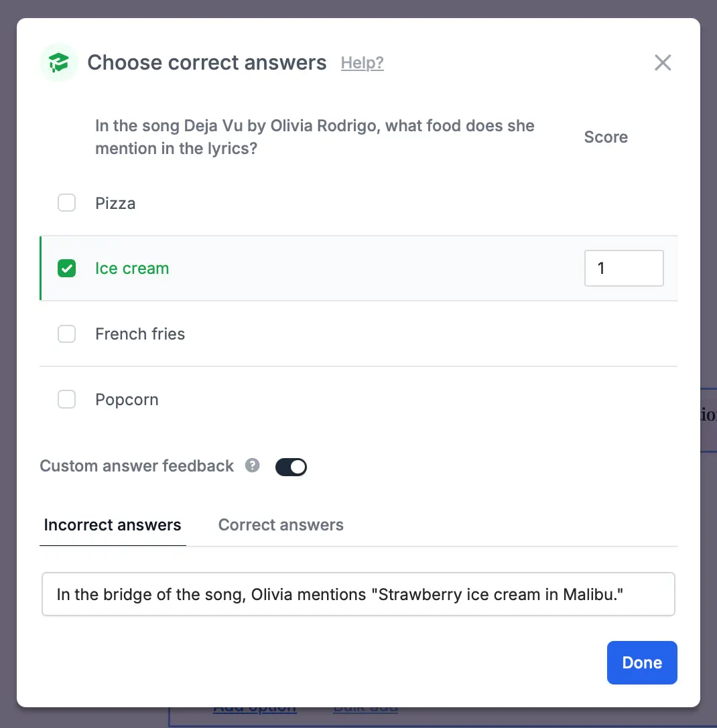Tick the French fries checkbox

pos(66,334)
